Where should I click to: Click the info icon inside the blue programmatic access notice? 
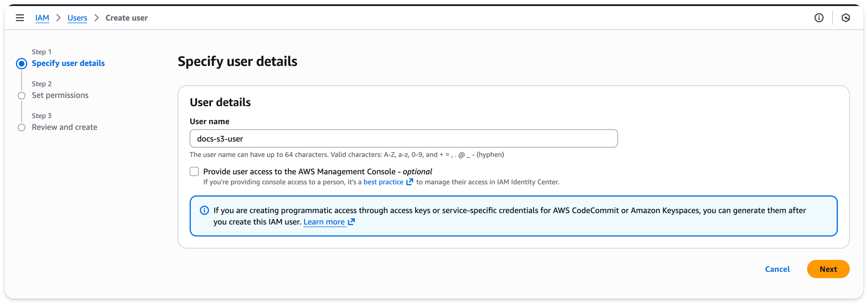pos(204,210)
